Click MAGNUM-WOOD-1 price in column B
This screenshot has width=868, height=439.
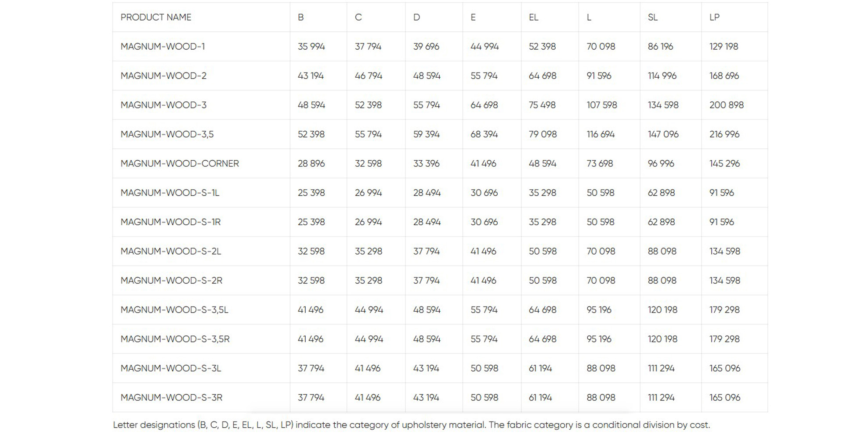pyautogui.click(x=311, y=47)
